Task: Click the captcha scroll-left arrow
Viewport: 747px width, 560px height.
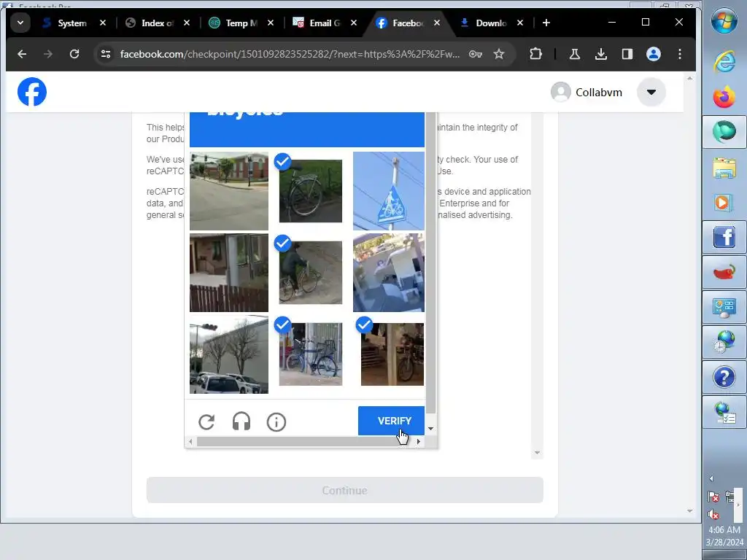Action: click(190, 442)
